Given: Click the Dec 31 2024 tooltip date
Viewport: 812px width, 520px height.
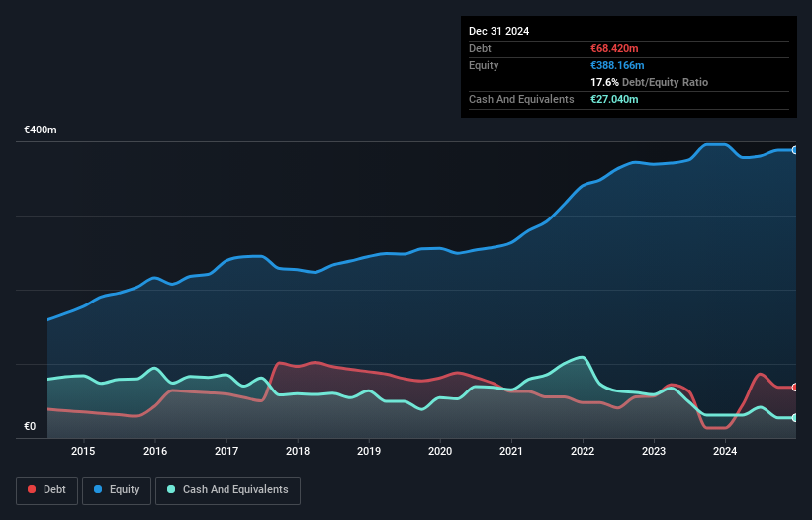Looking at the screenshot, I should pos(498,31).
